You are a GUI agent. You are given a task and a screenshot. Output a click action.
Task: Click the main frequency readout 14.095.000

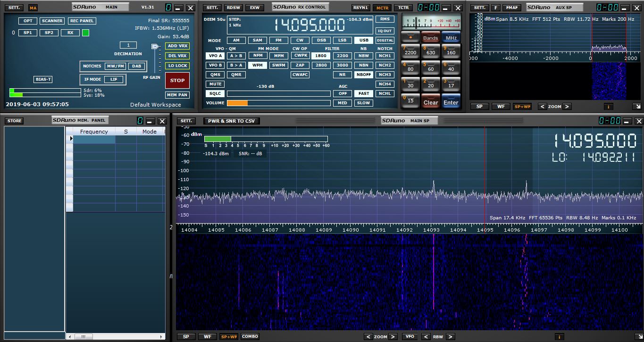tap(309, 25)
